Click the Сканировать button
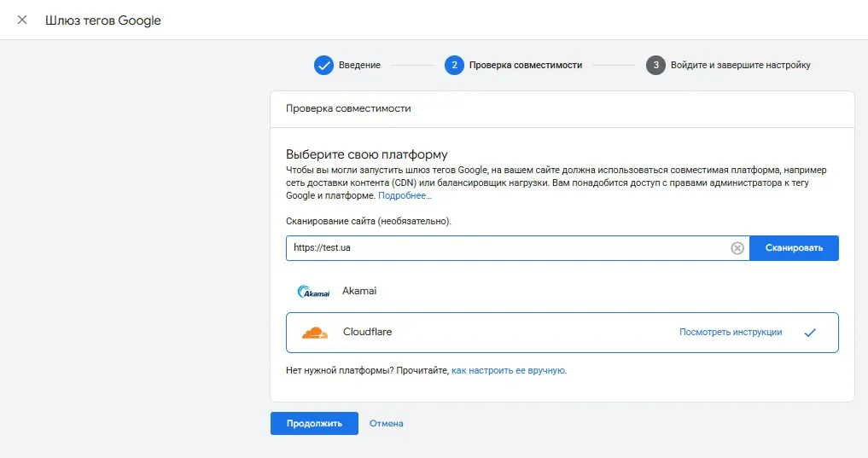Image resolution: width=868 pixels, height=458 pixels. pos(794,248)
